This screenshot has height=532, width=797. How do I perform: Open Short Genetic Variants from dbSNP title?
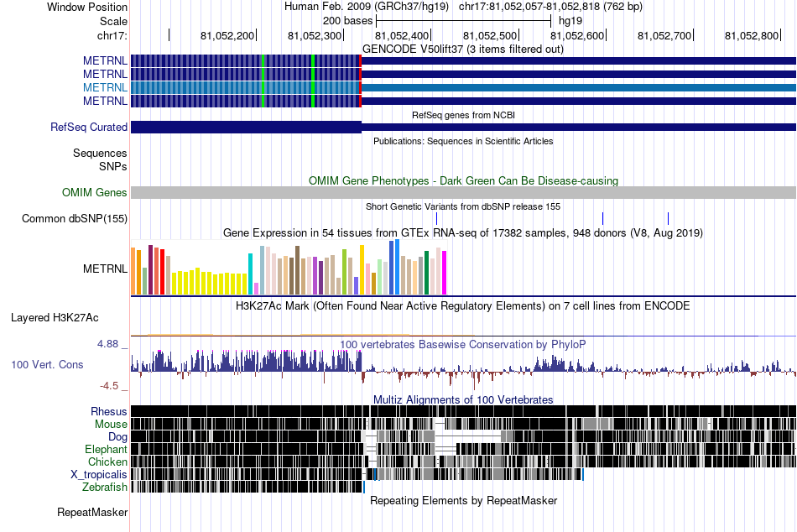[x=463, y=206]
